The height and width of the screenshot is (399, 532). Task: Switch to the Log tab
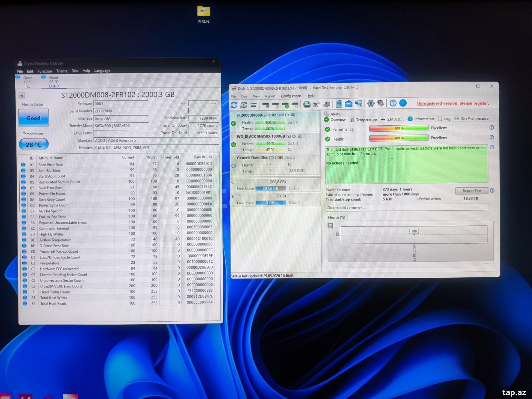[444, 119]
